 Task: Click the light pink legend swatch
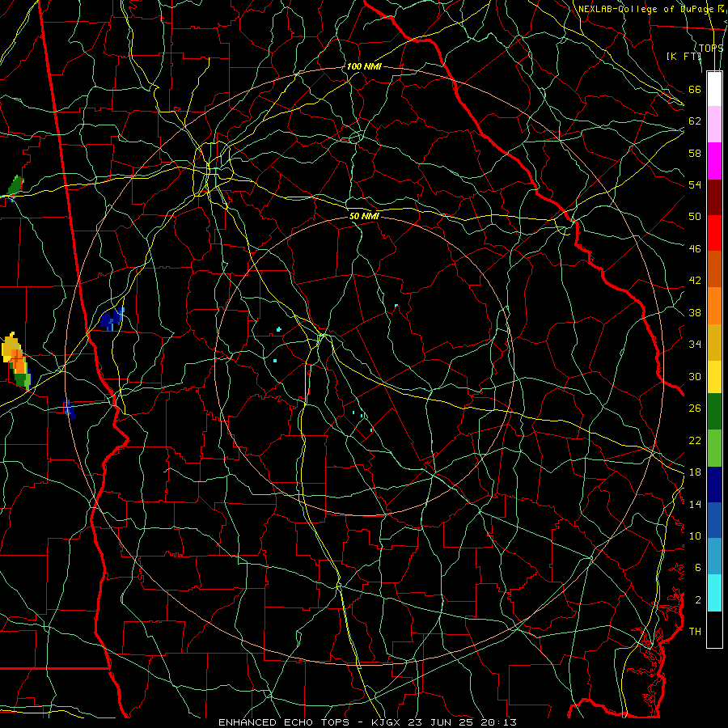pyautogui.click(x=714, y=124)
